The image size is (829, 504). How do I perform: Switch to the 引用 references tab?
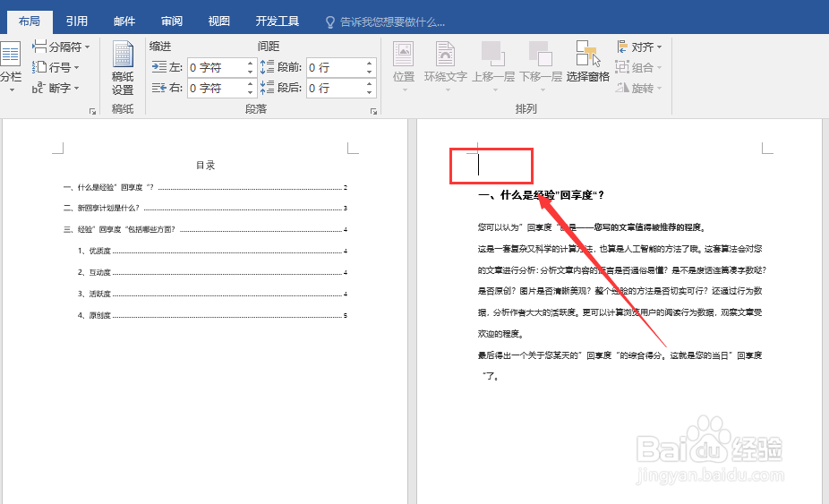click(77, 21)
